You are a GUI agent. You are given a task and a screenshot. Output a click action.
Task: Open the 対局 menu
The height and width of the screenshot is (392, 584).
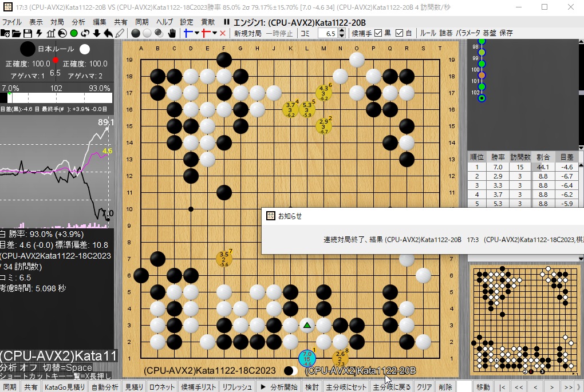click(57, 22)
